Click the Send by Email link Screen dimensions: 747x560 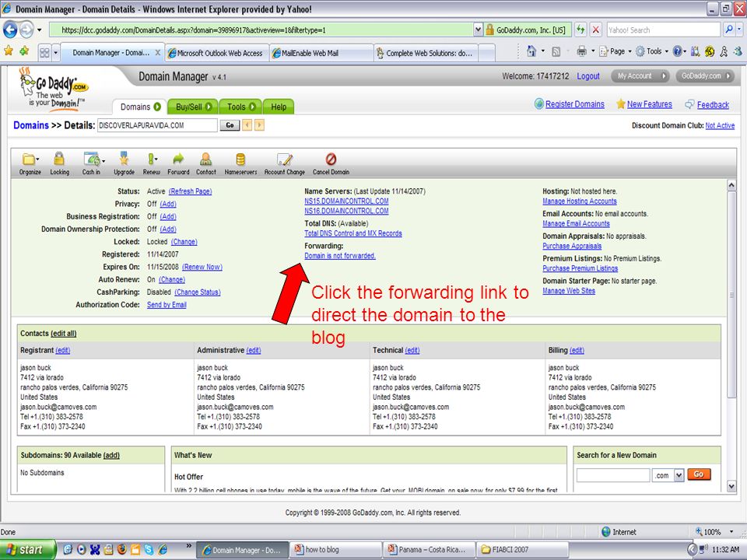pyautogui.click(x=167, y=305)
